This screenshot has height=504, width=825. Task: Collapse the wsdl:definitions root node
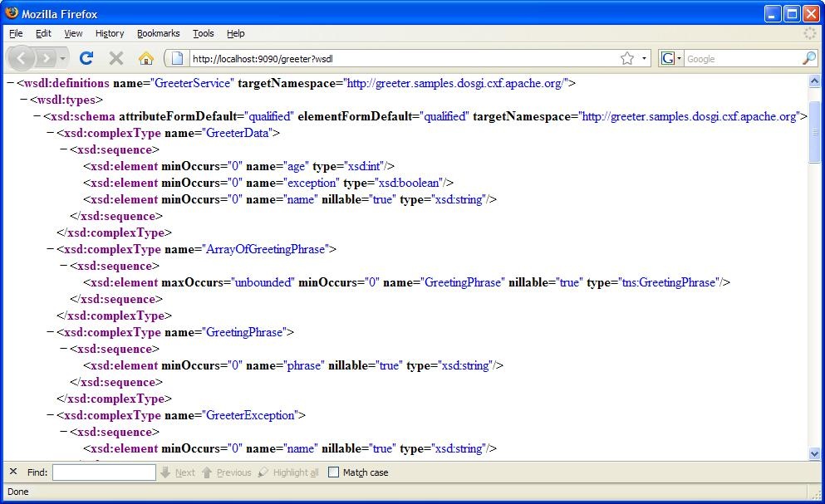tap(10, 83)
